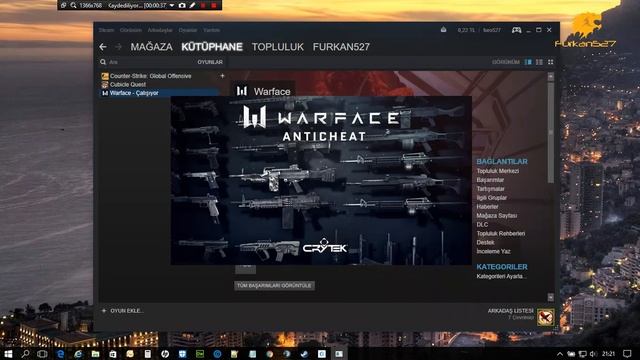Select the recorder pencil draw tool
The width and height of the screenshot is (640, 360).
tap(192, 5)
